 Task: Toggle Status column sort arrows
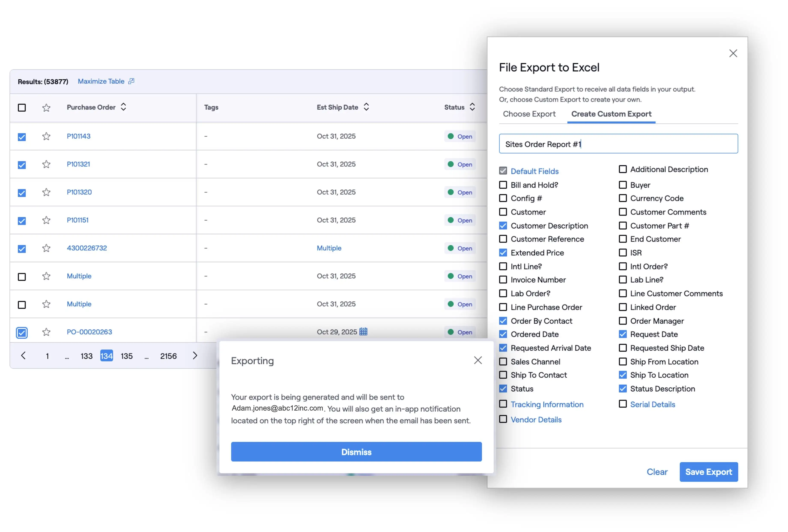472,107
